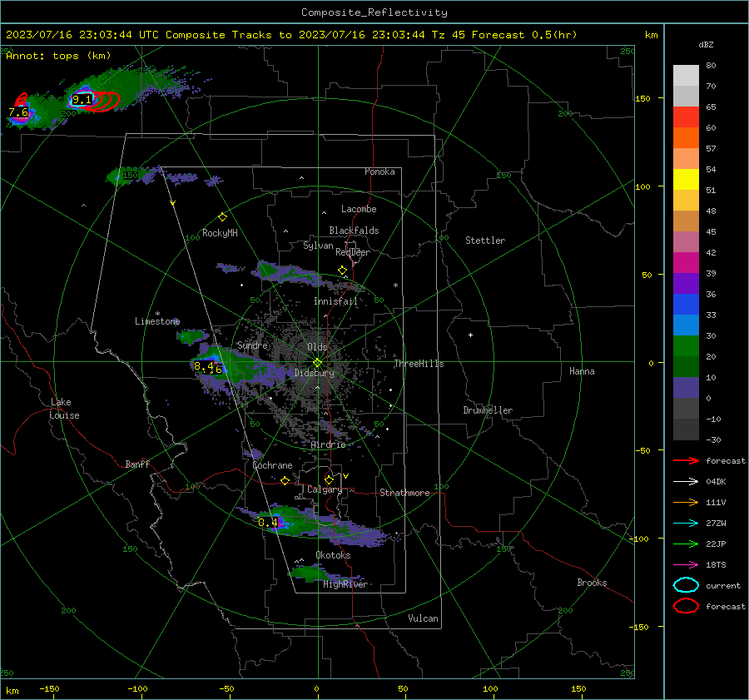
Task: Click the blue swatch at 33 dBZ
Action: point(686,305)
